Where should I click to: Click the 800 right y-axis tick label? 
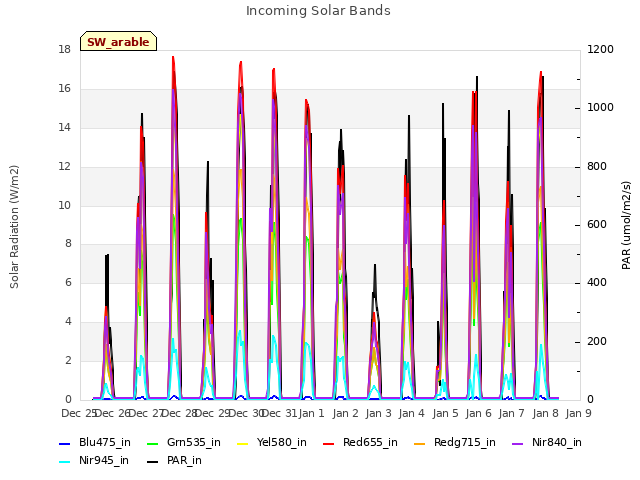pos(597,167)
